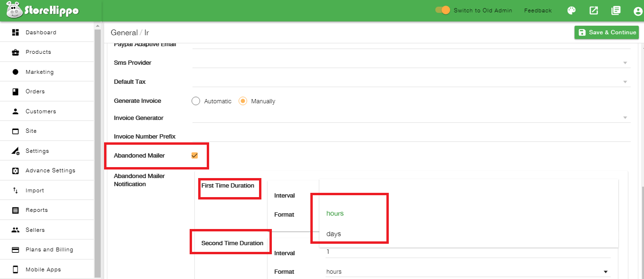
Task: Click the main page vertical scrollbar
Action: click(642, 233)
